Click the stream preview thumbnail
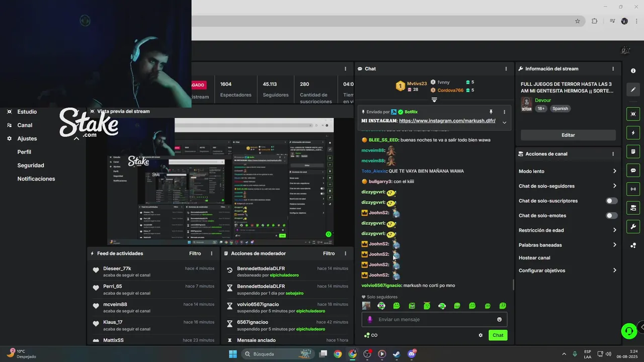The height and width of the screenshot is (362, 644). click(220, 182)
